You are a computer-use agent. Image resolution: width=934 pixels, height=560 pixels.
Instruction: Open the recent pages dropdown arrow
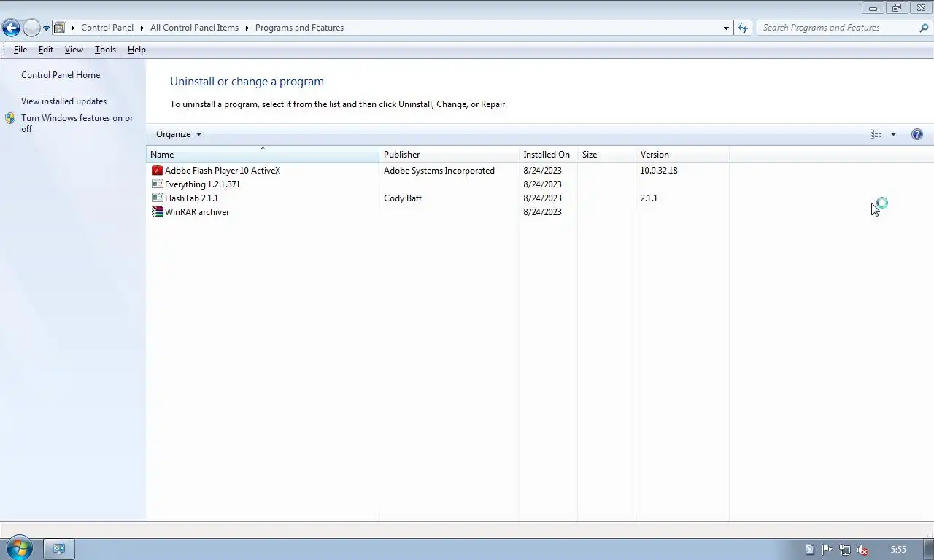46,28
